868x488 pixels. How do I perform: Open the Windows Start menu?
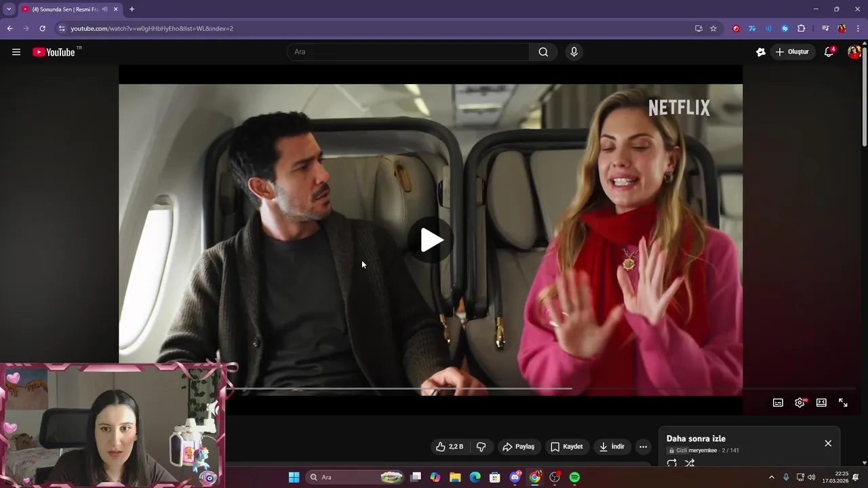point(294,477)
